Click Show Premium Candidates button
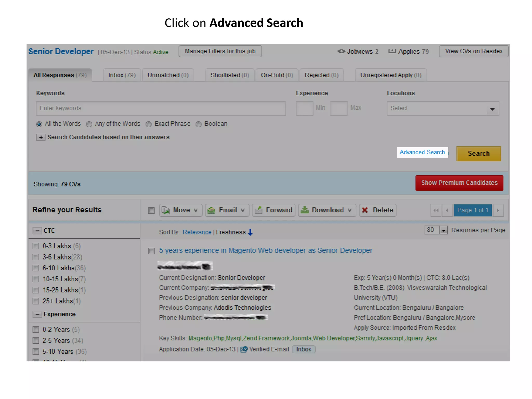The image size is (532, 399). tap(459, 183)
